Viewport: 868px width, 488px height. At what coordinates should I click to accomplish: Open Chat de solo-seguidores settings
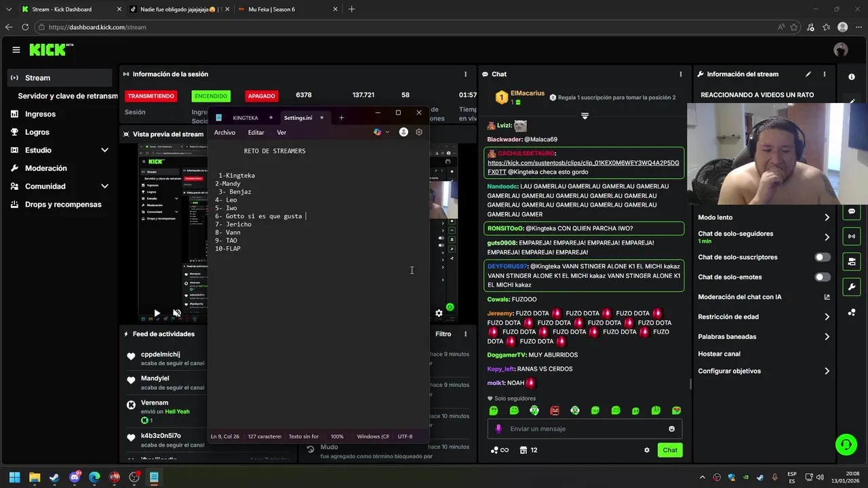(764, 237)
